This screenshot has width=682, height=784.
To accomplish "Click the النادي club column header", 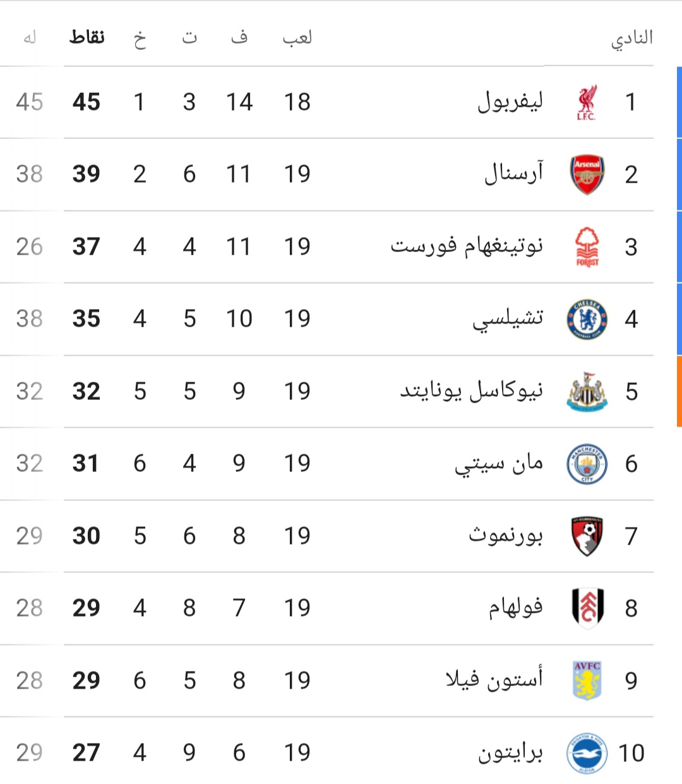I will 631,39.
